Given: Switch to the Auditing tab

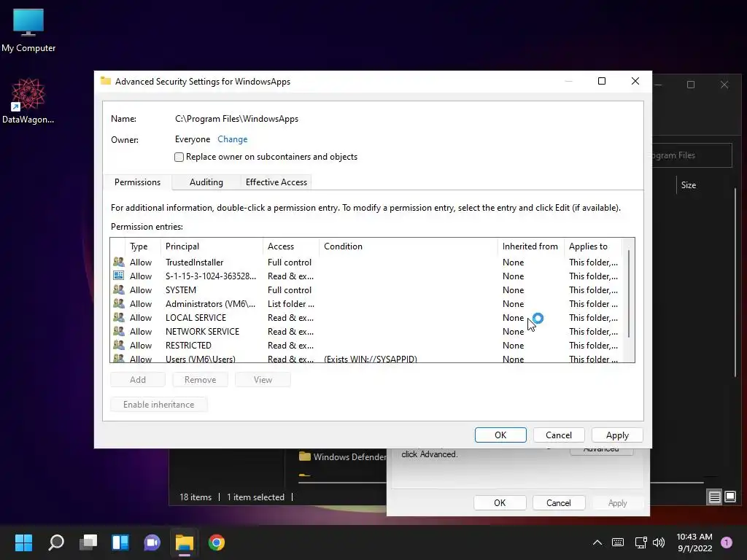Looking at the screenshot, I should 206,182.
